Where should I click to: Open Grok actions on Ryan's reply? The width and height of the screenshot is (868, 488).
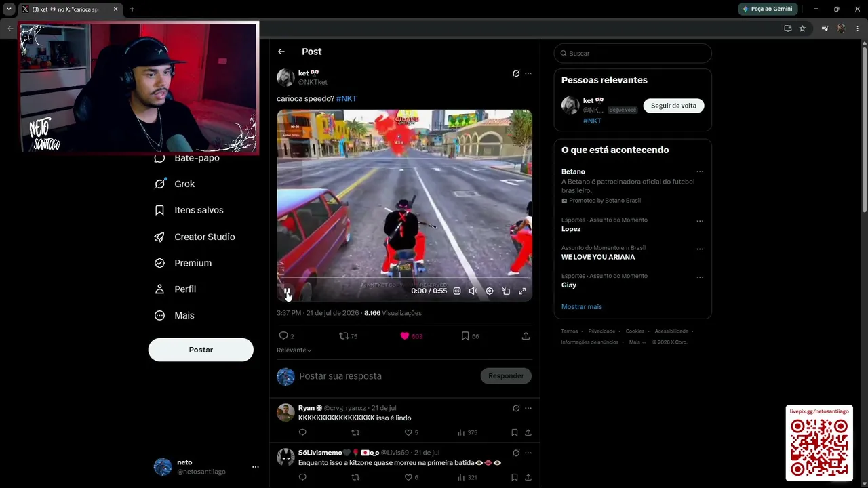pos(516,408)
